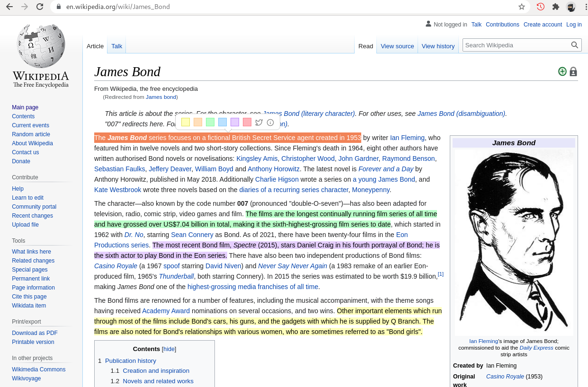Open the View source tab

coord(397,46)
